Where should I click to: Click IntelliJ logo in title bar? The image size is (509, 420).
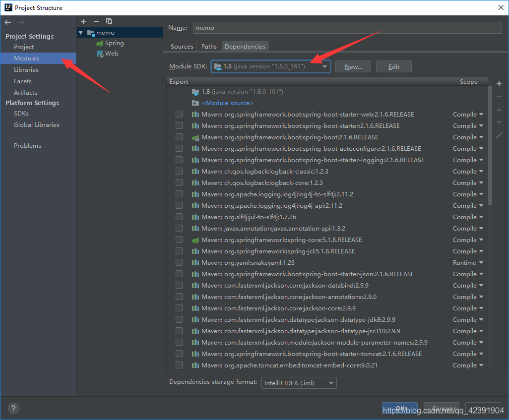[x=8, y=7]
